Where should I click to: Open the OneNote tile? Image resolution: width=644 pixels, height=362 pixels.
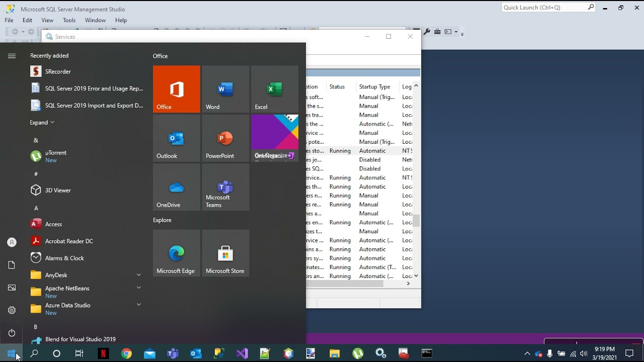point(275,138)
